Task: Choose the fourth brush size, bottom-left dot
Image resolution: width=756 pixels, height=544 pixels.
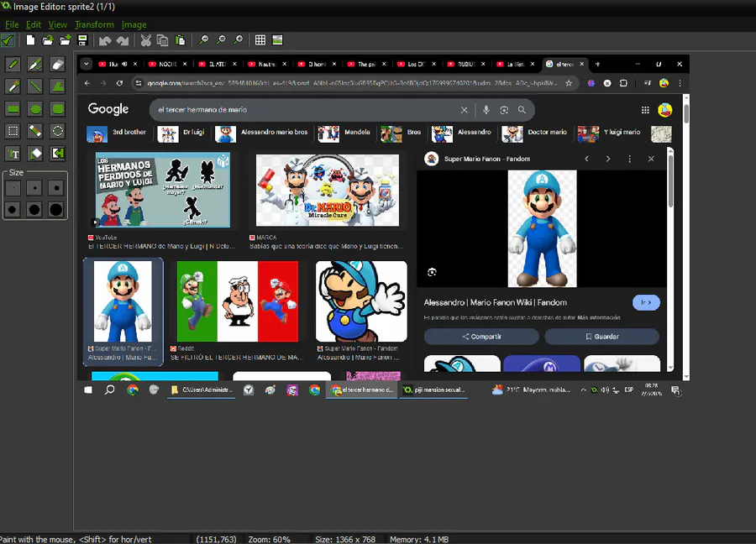Action: pos(13,210)
